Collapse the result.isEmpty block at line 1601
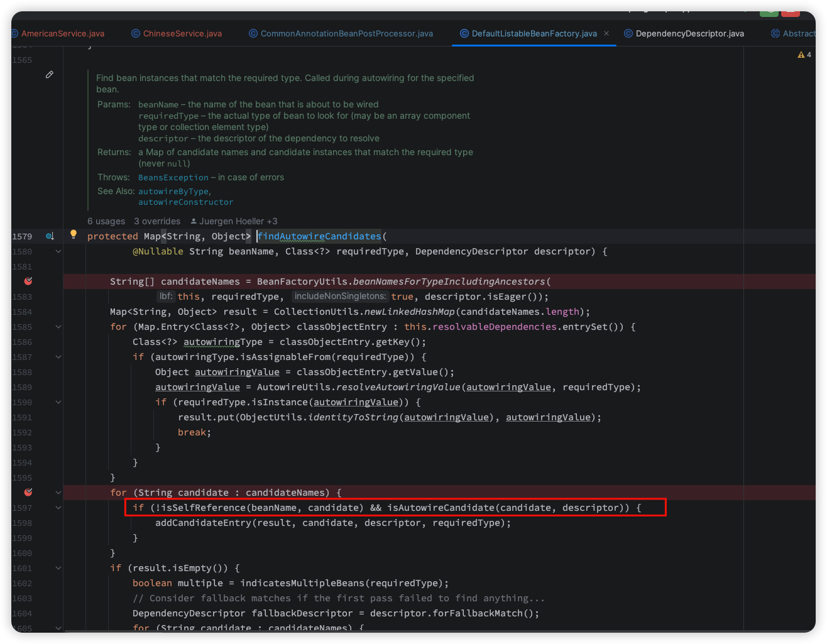 (x=58, y=568)
